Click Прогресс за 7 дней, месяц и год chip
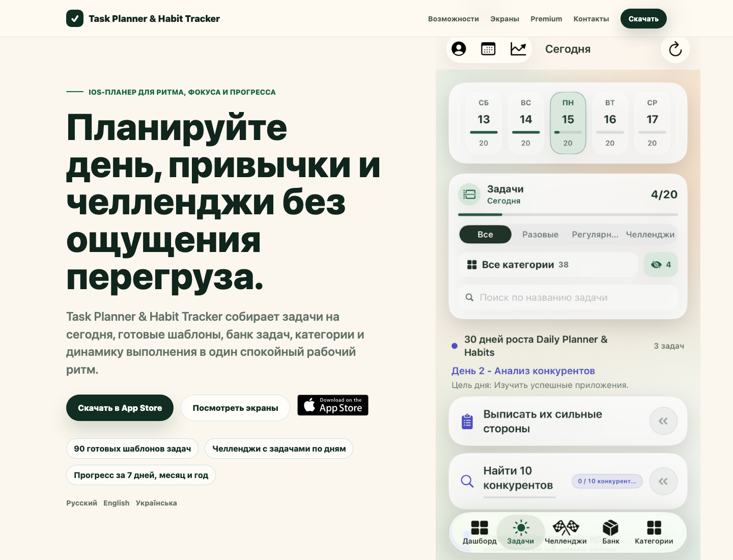Screen dimensions: 733x560 coord(141,475)
